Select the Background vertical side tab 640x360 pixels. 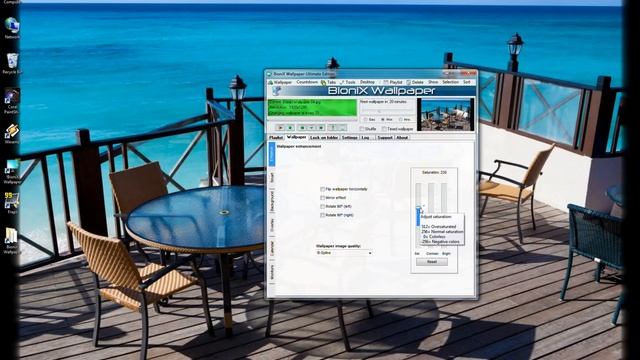point(272,201)
